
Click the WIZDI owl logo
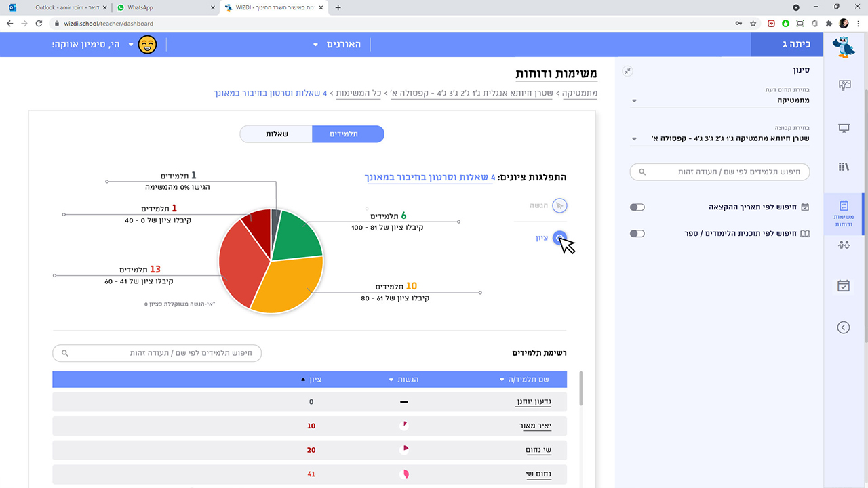[x=843, y=47]
